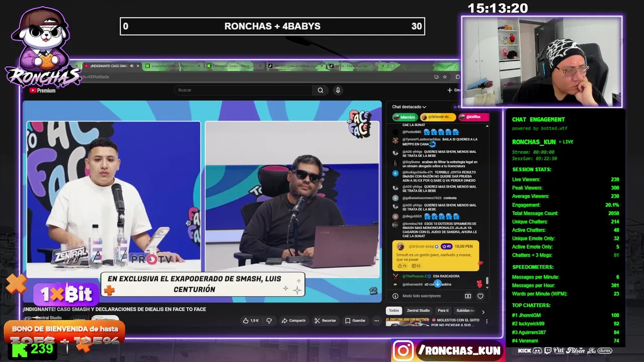Click #3 Aguirrem387 in top chatters
Viewport: 644px width, 362px height.
[566, 332]
